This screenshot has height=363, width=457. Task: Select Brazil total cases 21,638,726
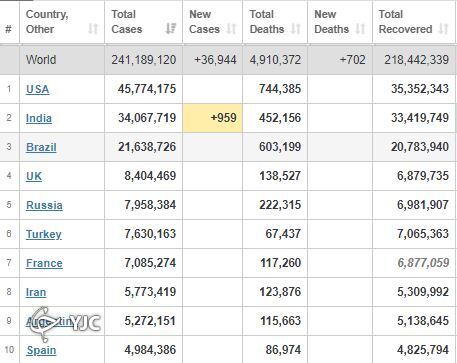click(147, 147)
